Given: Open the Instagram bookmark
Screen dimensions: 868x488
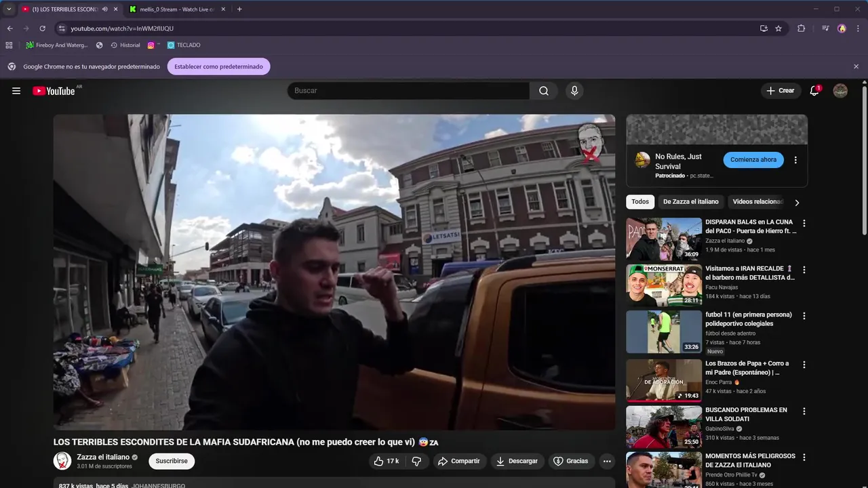Looking at the screenshot, I should 151,45.
